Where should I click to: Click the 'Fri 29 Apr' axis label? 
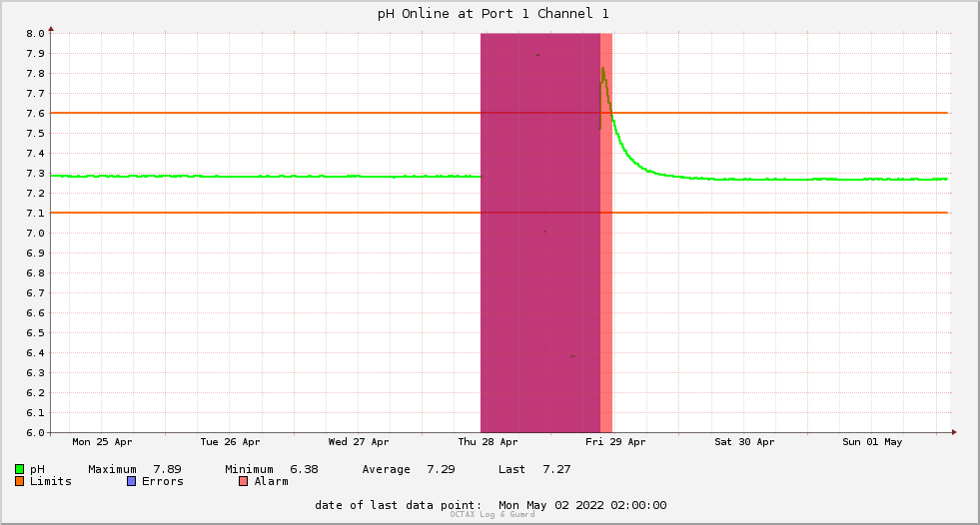pyautogui.click(x=615, y=442)
